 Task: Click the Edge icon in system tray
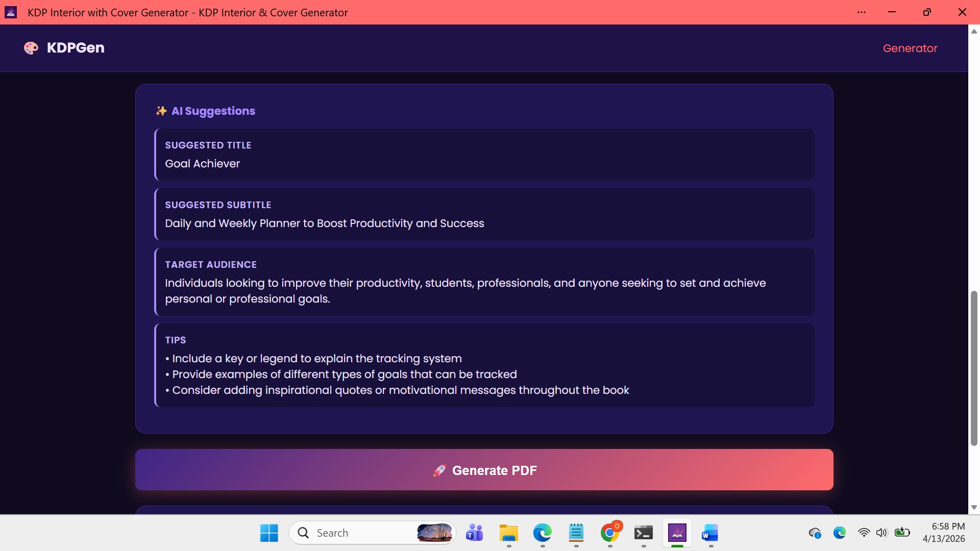840,533
